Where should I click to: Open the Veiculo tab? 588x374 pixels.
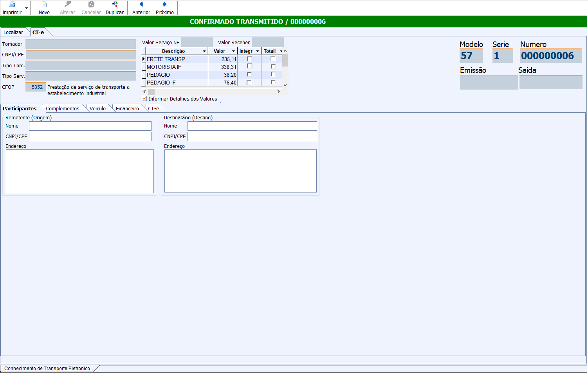tap(97, 109)
